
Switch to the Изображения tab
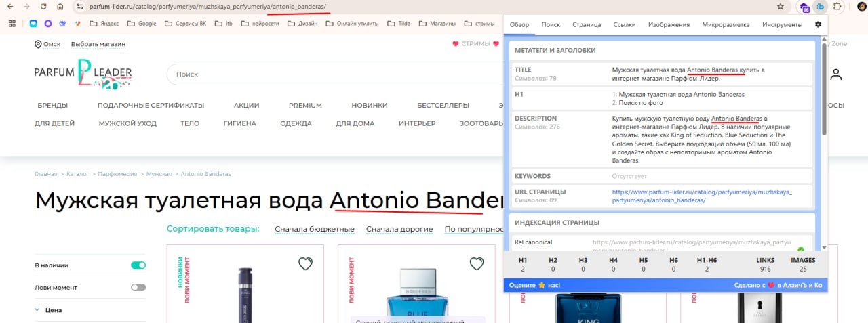point(669,24)
